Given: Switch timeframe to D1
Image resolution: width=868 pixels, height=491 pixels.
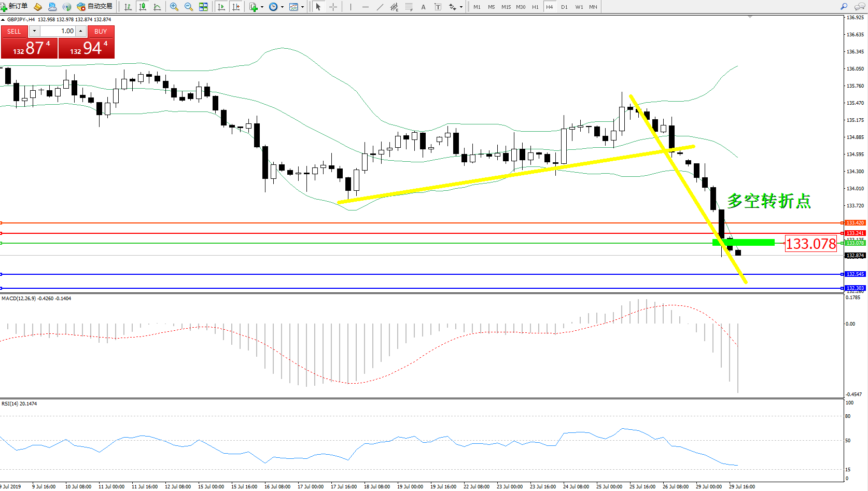Looking at the screenshot, I should (x=564, y=7).
